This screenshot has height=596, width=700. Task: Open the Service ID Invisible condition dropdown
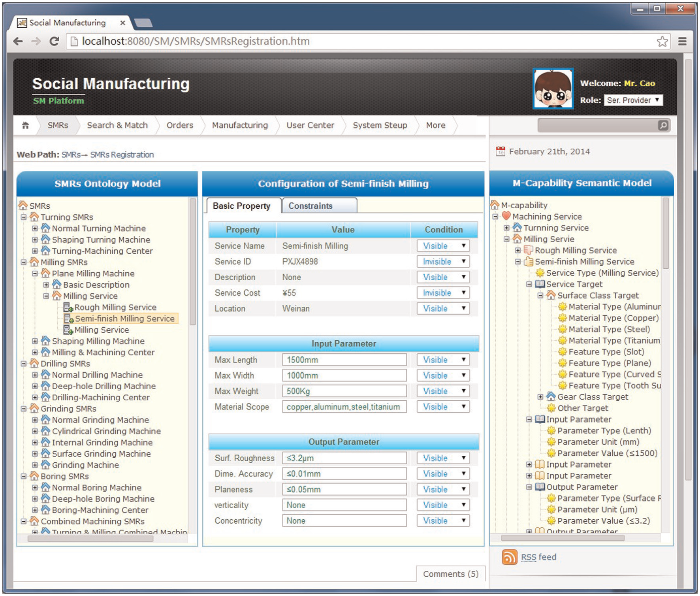[x=443, y=262]
